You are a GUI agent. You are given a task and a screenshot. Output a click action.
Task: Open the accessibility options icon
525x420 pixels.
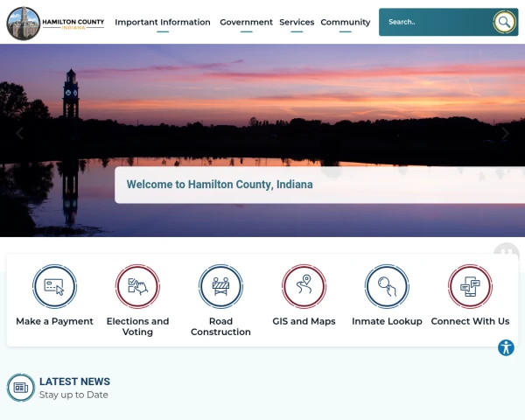pos(506,347)
